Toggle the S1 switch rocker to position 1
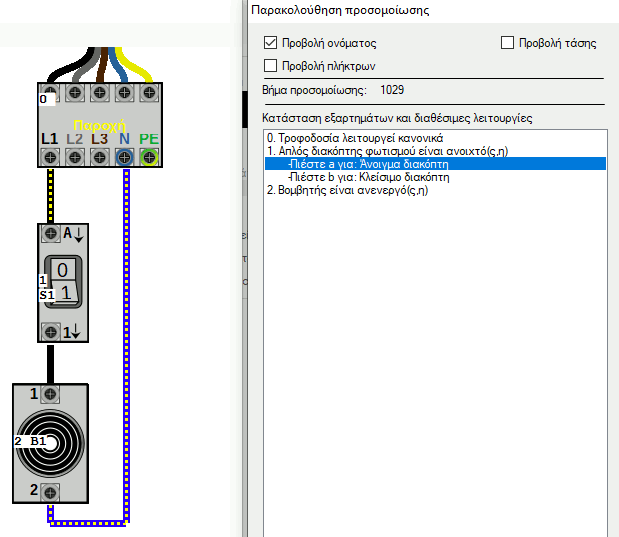 point(63,294)
